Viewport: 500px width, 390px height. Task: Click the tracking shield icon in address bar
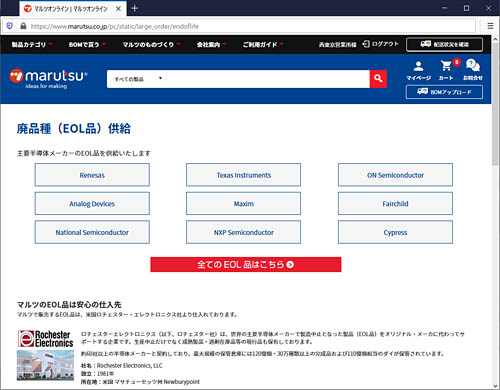[10, 26]
